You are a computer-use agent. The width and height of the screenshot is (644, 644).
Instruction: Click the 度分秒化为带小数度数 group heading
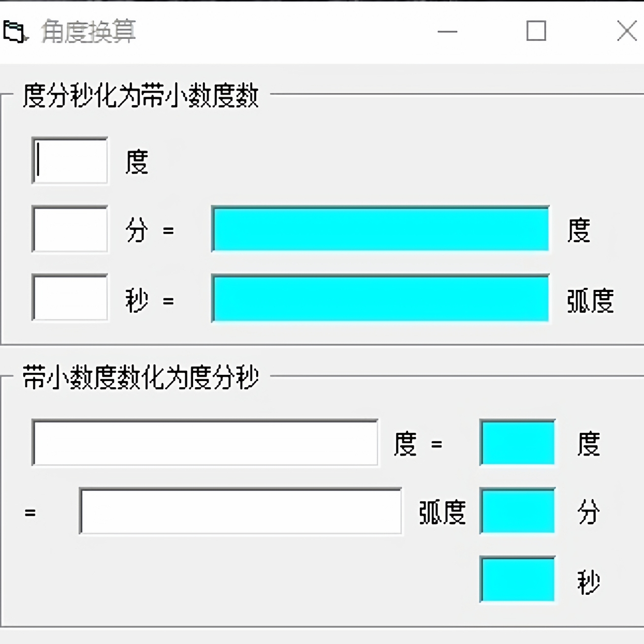pos(141,96)
